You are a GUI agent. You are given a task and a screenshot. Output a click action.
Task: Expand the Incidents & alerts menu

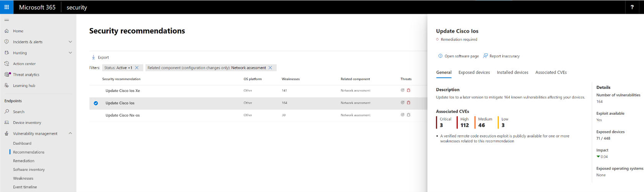pos(70,42)
